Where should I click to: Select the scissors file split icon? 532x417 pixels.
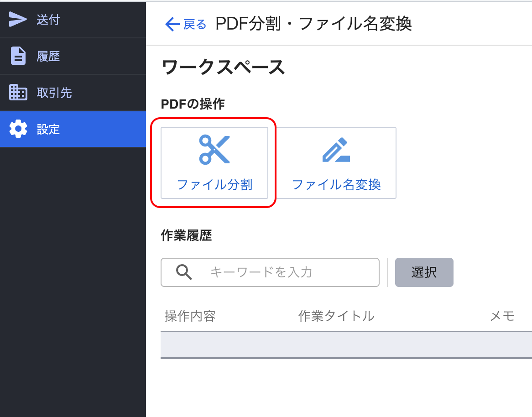(214, 150)
